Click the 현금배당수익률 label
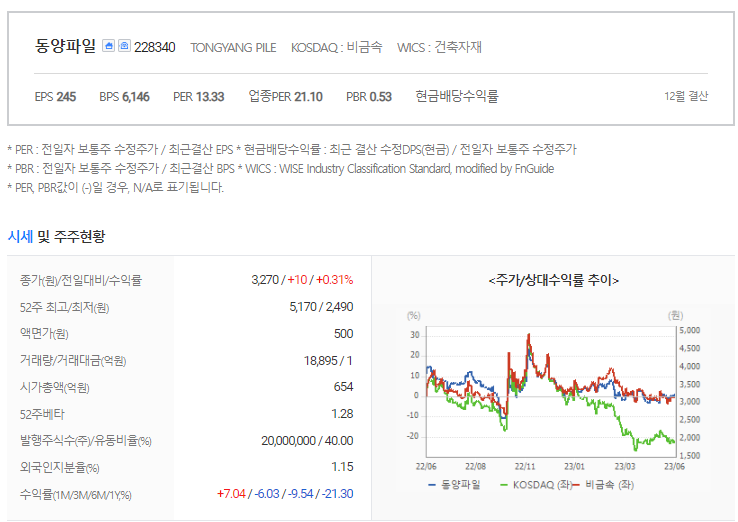This screenshot has height=522, width=738. [x=457, y=96]
